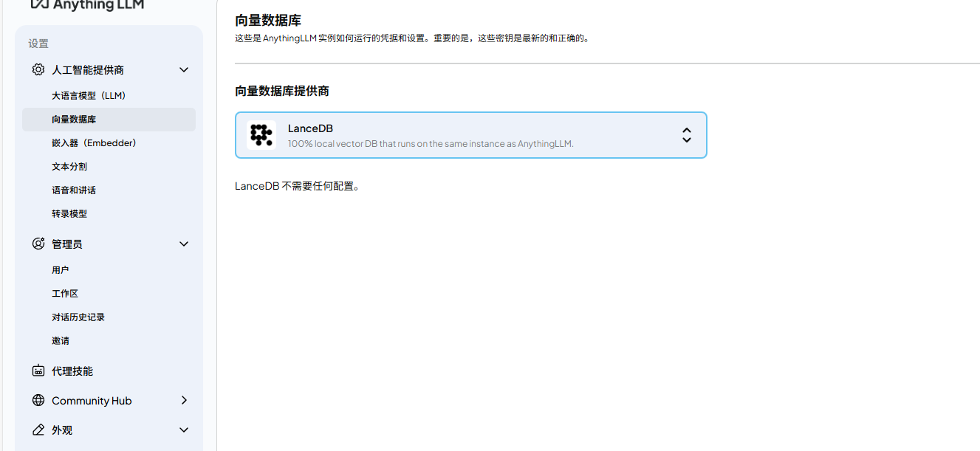Click the 设置 label in sidebar
Viewport: 980px width, 451px height.
[x=38, y=44]
